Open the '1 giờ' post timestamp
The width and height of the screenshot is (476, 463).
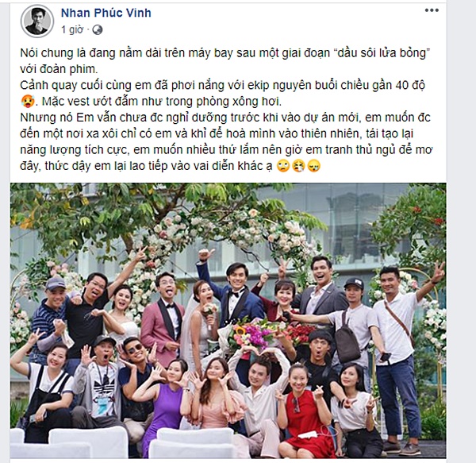[72, 29]
